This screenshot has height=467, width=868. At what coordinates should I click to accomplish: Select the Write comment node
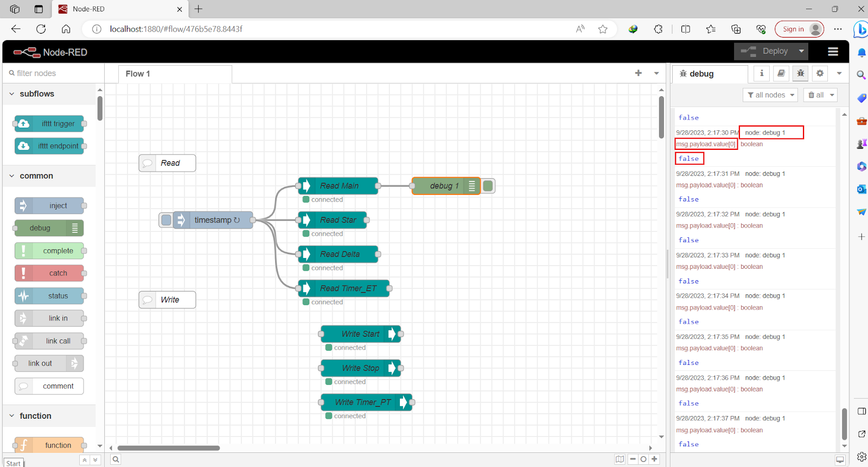[x=167, y=300]
